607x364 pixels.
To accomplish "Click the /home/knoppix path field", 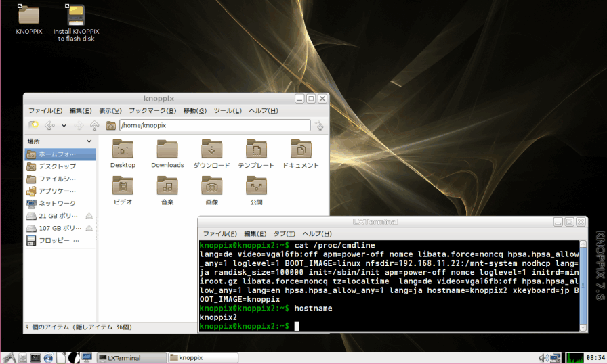I will 215,125.
